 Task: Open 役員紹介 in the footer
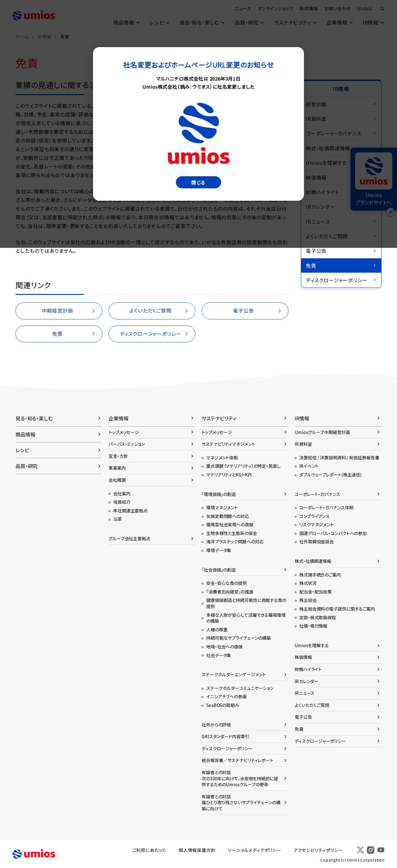[122, 502]
